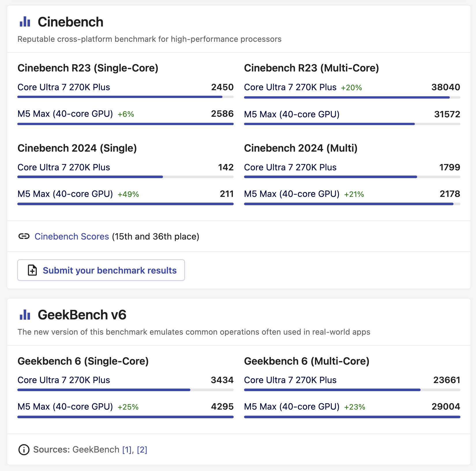Click the 38040 score value
This screenshot has width=476, height=471.
click(x=446, y=87)
